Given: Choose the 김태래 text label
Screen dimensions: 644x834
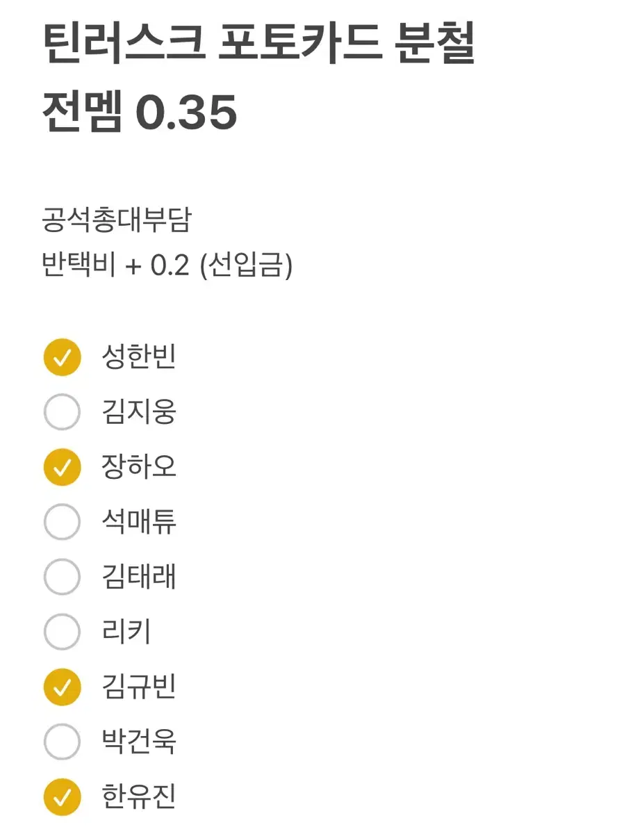Looking at the screenshot, I should [139, 576].
